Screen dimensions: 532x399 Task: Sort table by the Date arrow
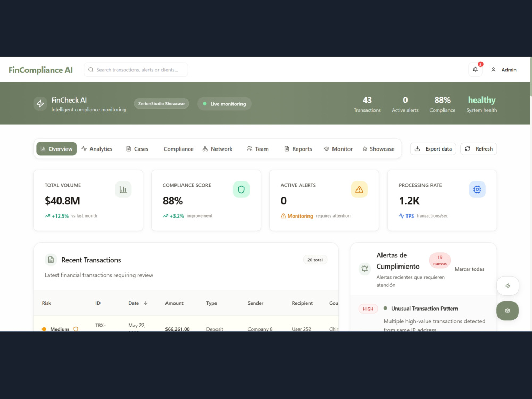click(x=146, y=303)
